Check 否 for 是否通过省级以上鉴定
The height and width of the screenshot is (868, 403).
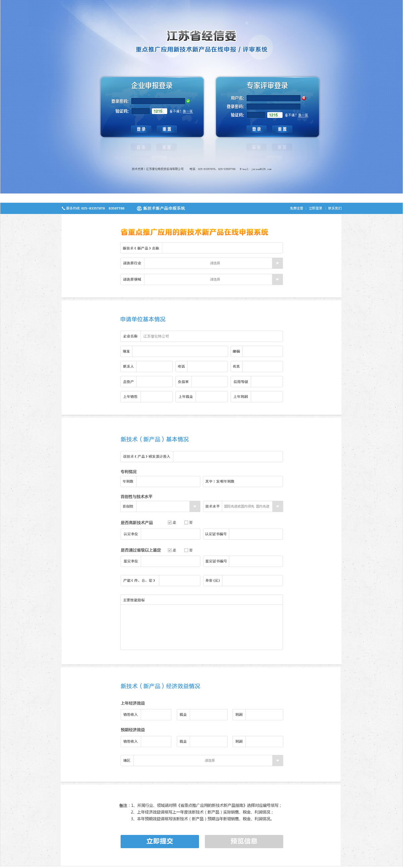[186, 550]
